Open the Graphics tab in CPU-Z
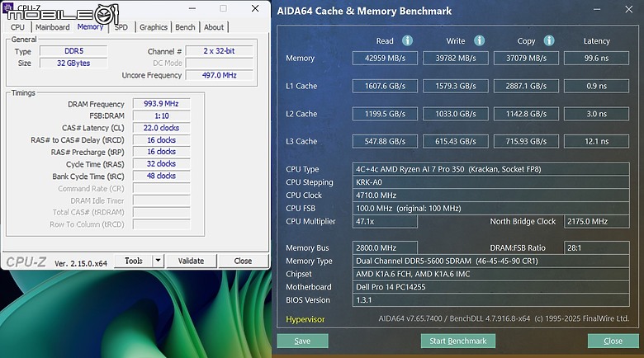Screen dimensions: 644x358 [x=154, y=27]
